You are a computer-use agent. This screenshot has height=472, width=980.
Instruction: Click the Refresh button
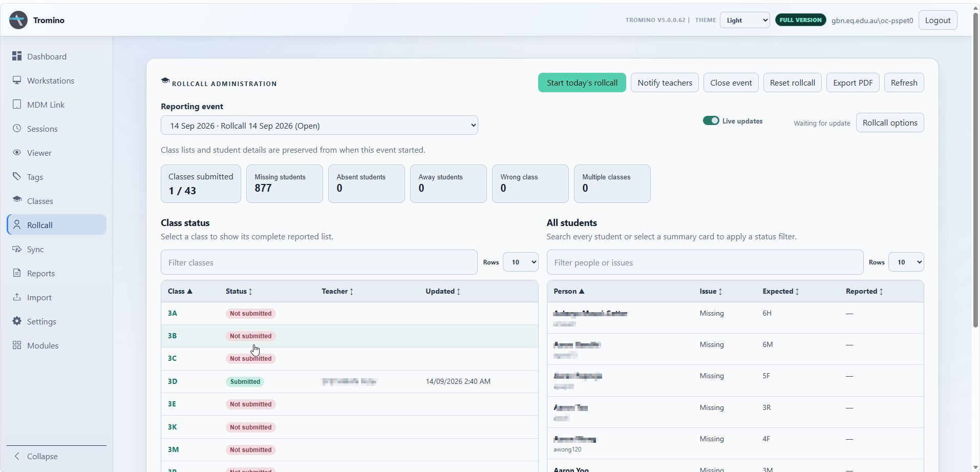pyautogui.click(x=904, y=83)
